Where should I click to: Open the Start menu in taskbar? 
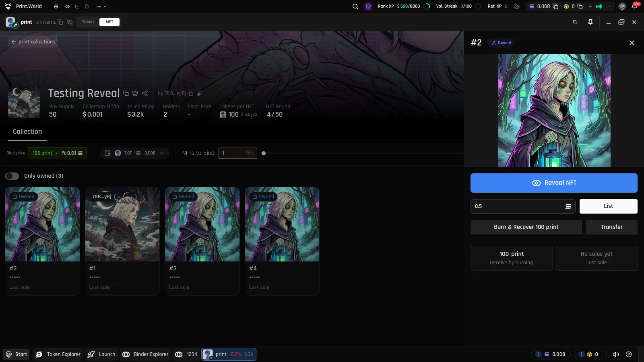point(17,354)
